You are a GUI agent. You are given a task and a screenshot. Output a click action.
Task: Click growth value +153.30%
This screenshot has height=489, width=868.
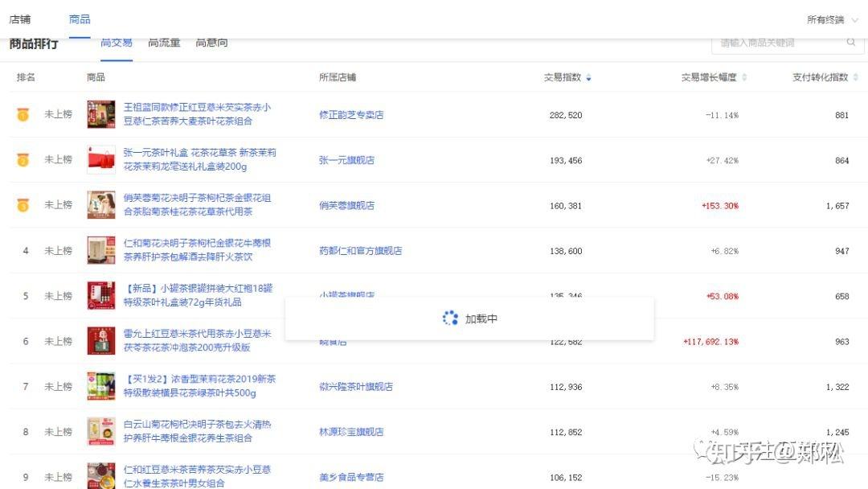[x=719, y=205]
